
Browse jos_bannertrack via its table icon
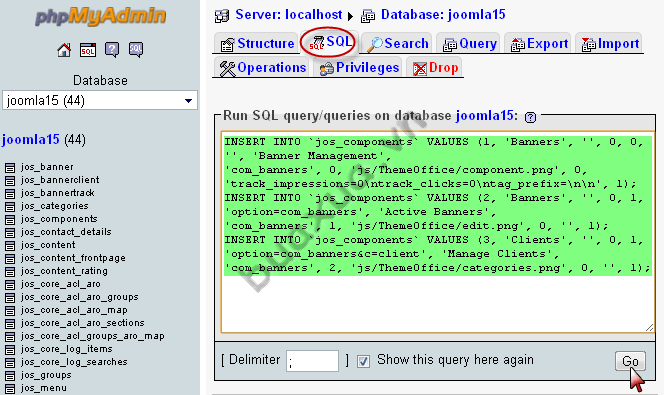coord(10,194)
